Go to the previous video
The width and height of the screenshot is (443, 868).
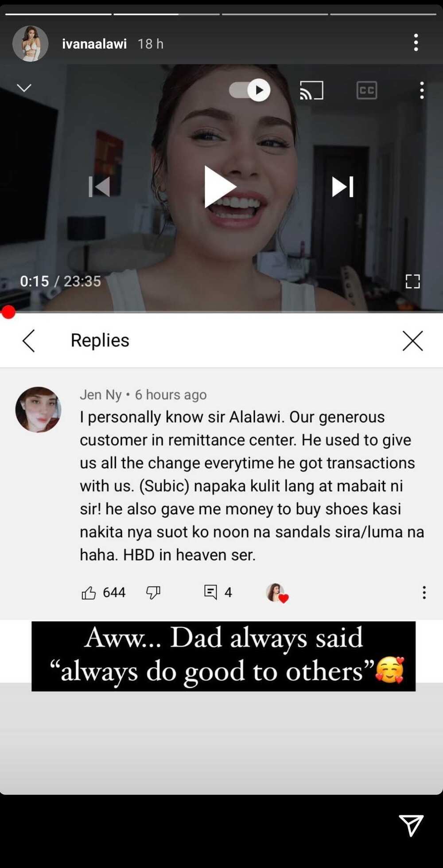[x=99, y=187]
